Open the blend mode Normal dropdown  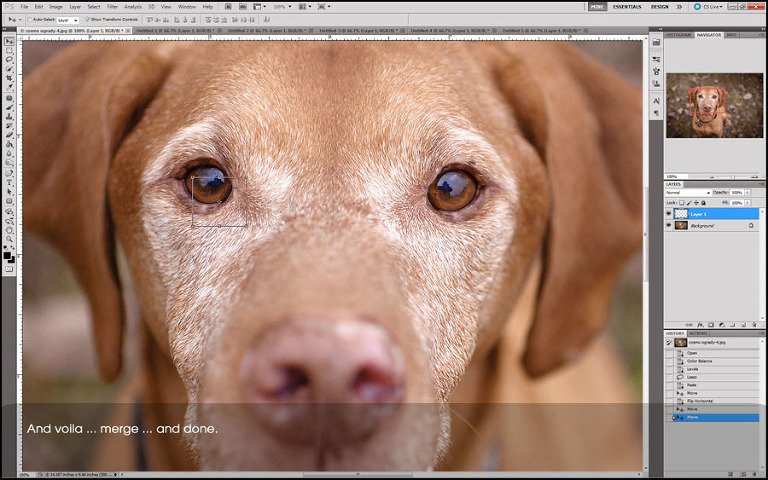689,193
